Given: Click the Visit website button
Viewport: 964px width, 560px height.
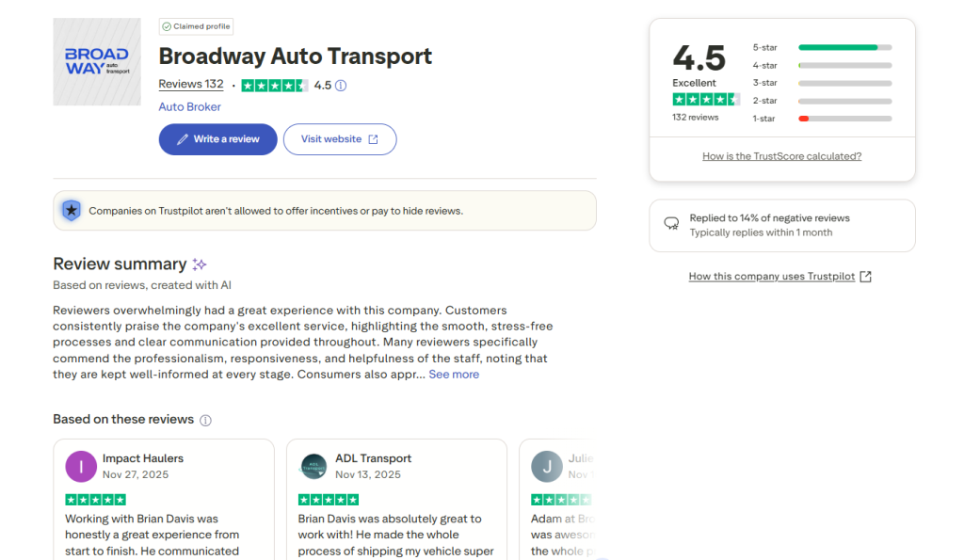Looking at the screenshot, I should (339, 138).
